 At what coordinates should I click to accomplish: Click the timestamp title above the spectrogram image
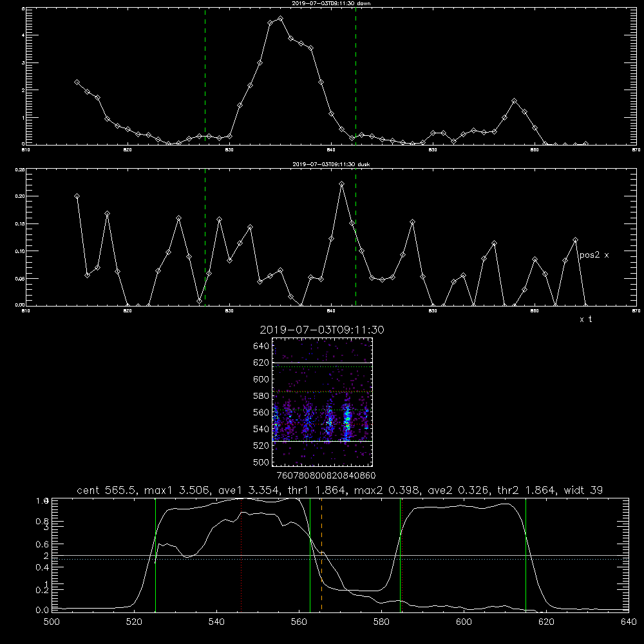pos(322,330)
